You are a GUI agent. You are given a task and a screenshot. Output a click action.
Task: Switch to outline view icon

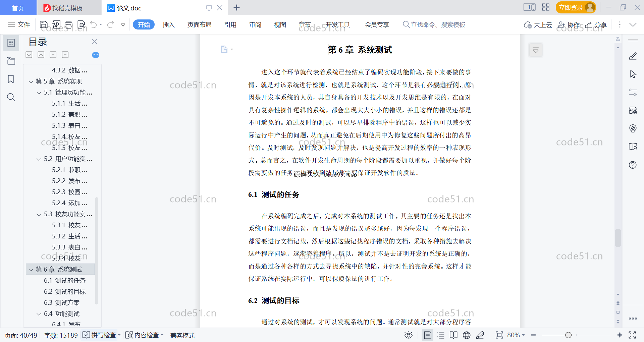(x=441, y=335)
